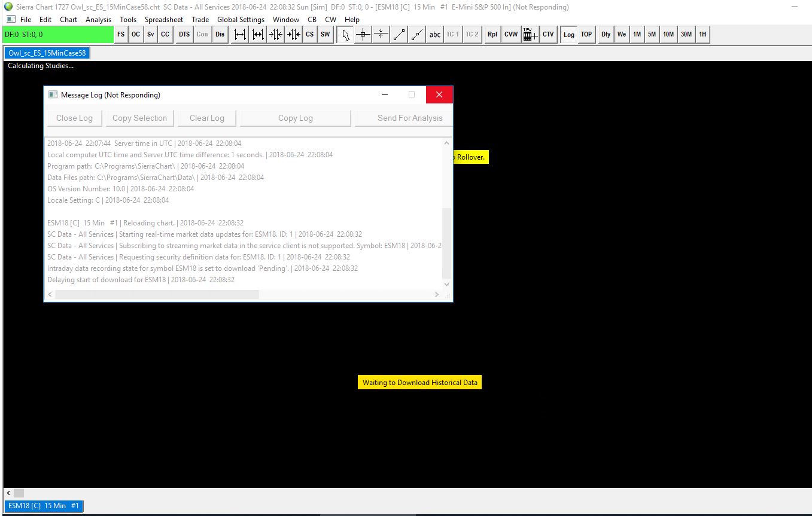Select the abc text drawing tool

tap(435, 35)
